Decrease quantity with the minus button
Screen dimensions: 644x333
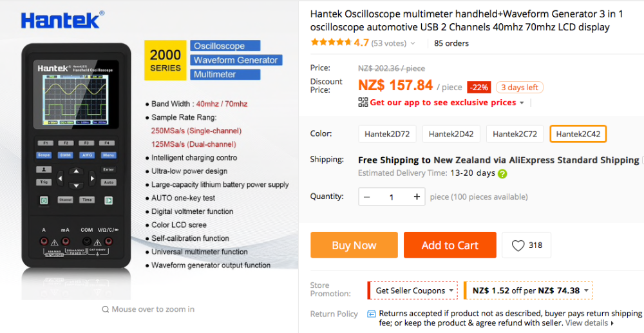(x=366, y=197)
